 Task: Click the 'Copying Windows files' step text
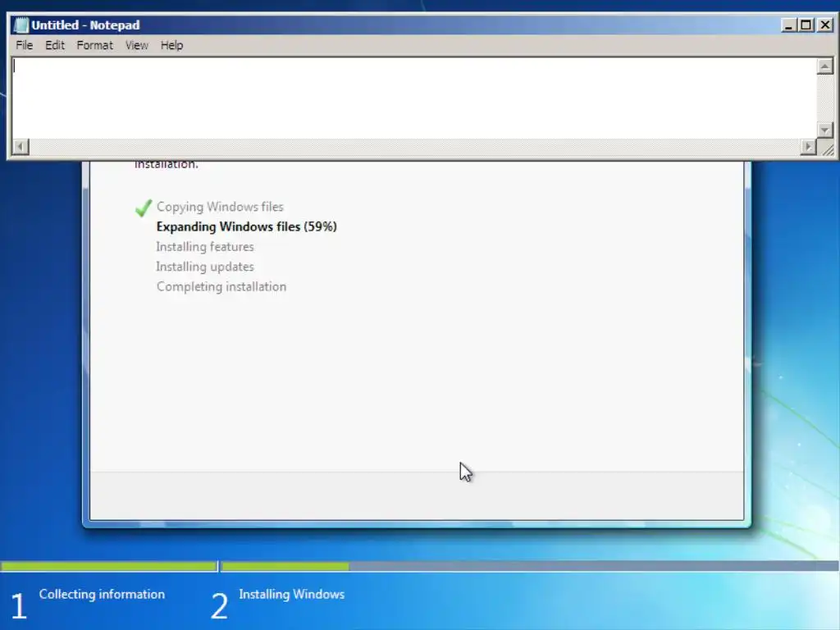click(x=220, y=207)
